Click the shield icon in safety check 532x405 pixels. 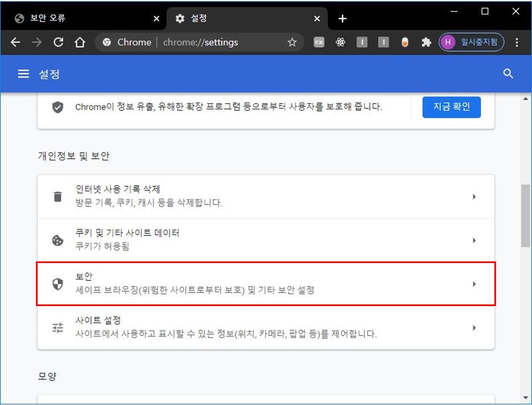[57, 107]
